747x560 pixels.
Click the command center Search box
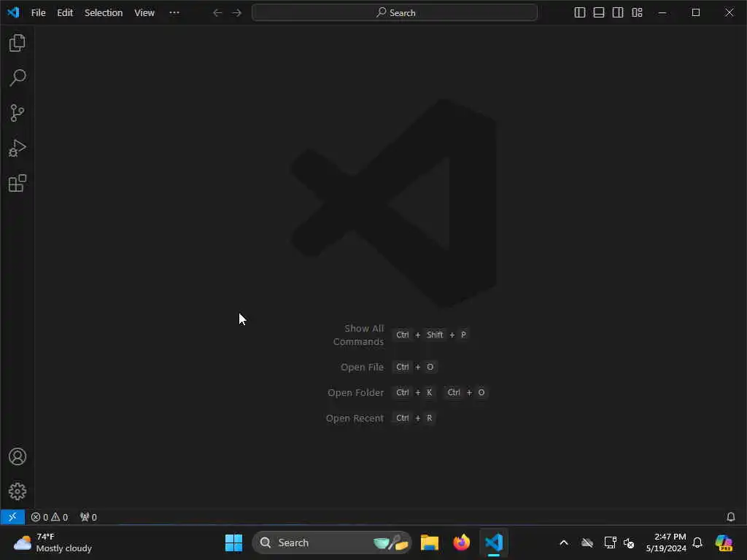click(395, 13)
